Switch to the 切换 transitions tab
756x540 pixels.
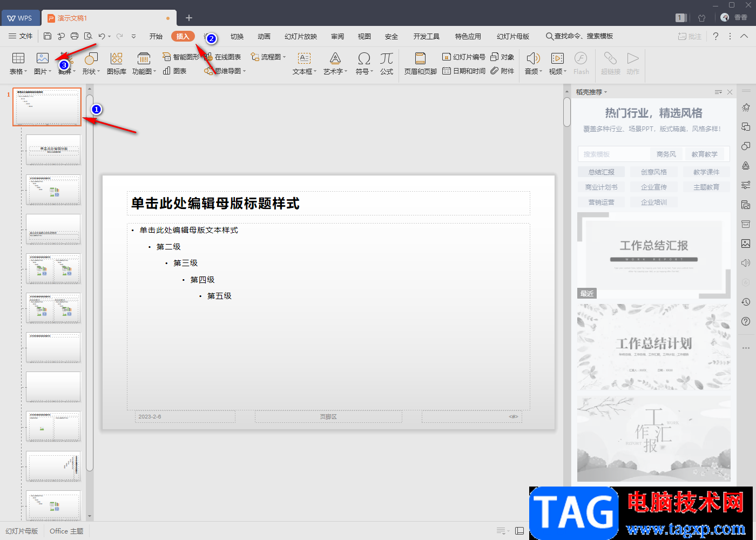(x=237, y=36)
